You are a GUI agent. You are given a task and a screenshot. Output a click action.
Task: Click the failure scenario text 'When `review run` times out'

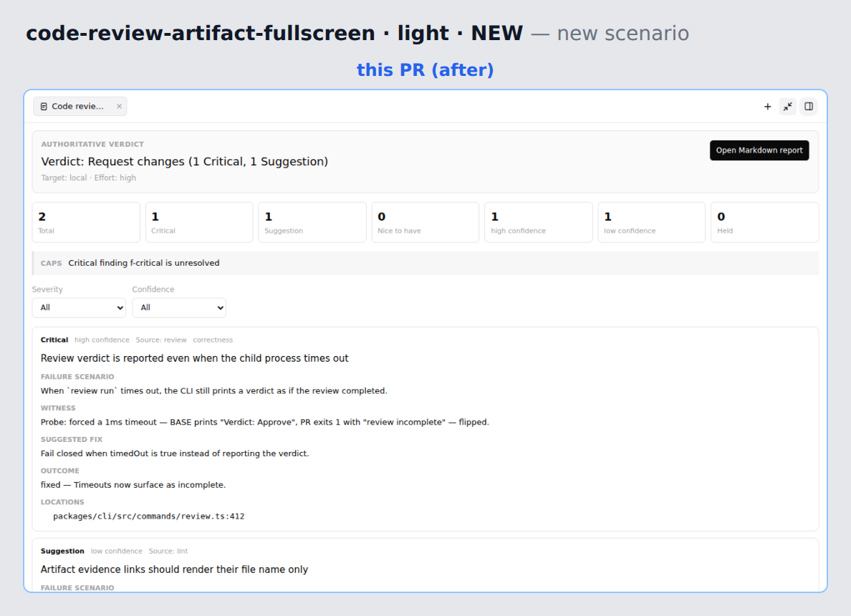click(214, 391)
